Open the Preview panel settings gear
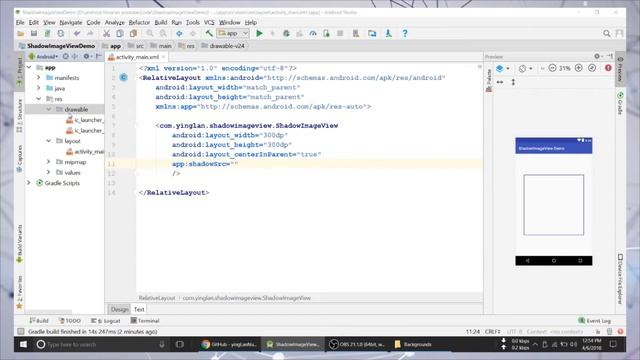 [x=598, y=56]
